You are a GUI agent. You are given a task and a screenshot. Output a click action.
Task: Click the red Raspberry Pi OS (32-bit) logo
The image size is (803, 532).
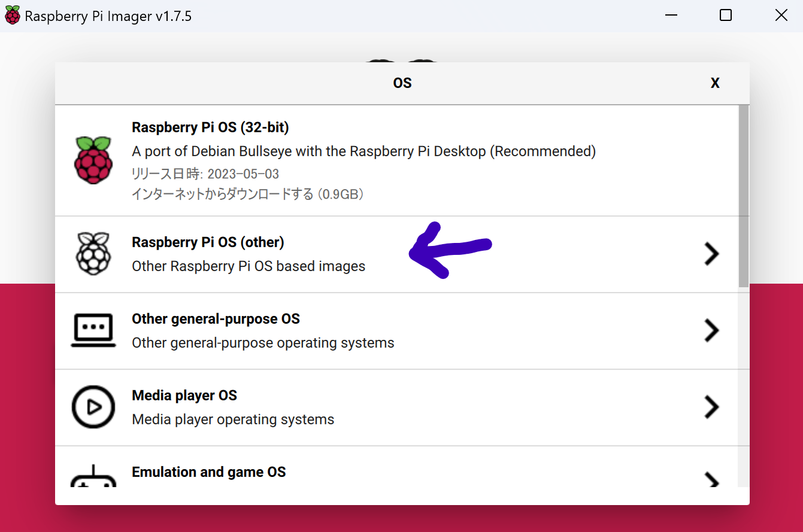pos(93,160)
